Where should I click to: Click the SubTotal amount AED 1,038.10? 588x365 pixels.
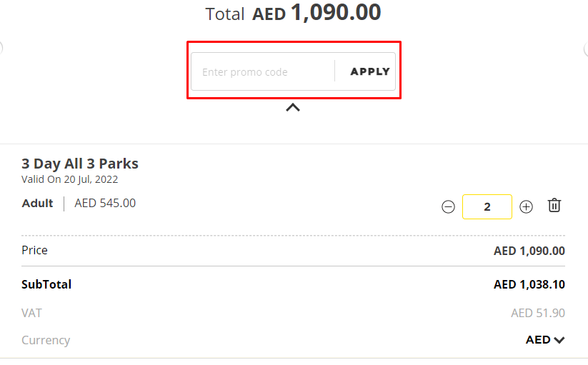529,284
